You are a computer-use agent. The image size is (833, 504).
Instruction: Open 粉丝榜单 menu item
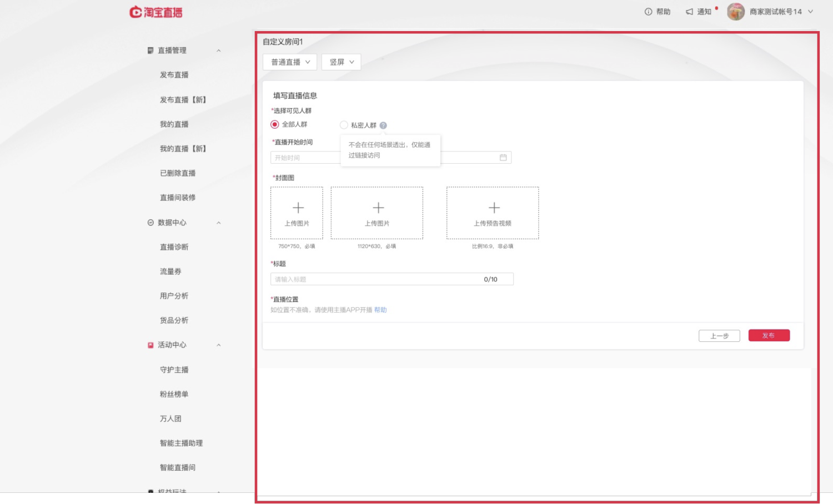174,394
